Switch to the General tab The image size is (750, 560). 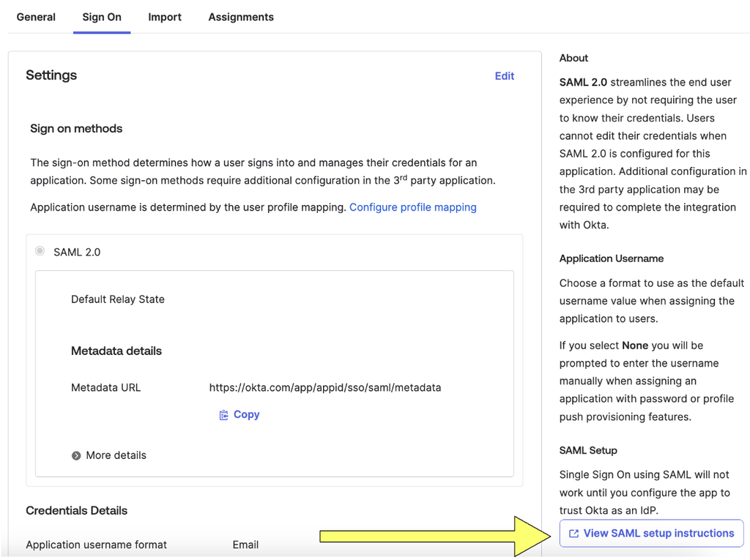click(36, 17)
